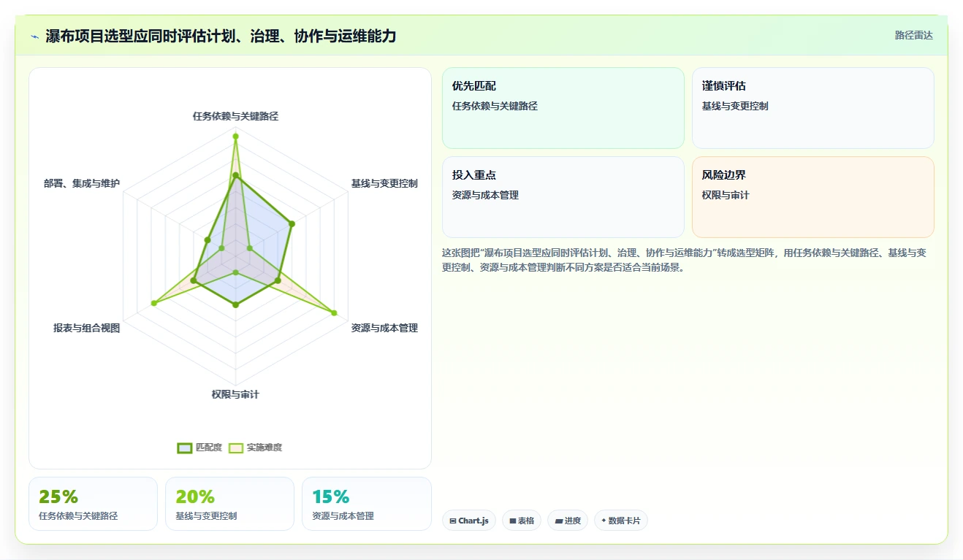Click the page title 瀑布项目选型应同时评估 heading
The image size is (963, 560).
(221, 36)
